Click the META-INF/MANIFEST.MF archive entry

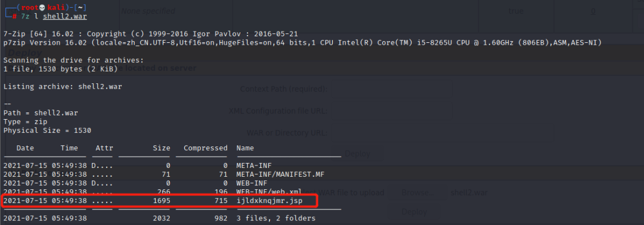280,174
